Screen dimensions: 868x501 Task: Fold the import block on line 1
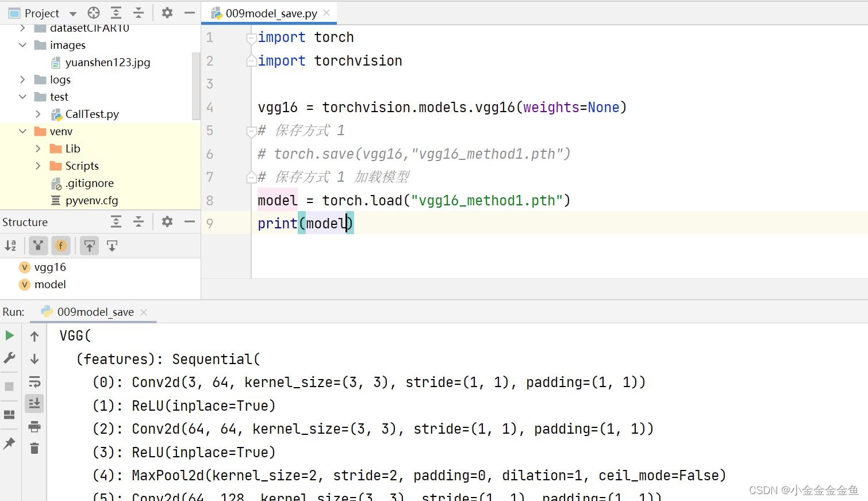pos(251,38)
